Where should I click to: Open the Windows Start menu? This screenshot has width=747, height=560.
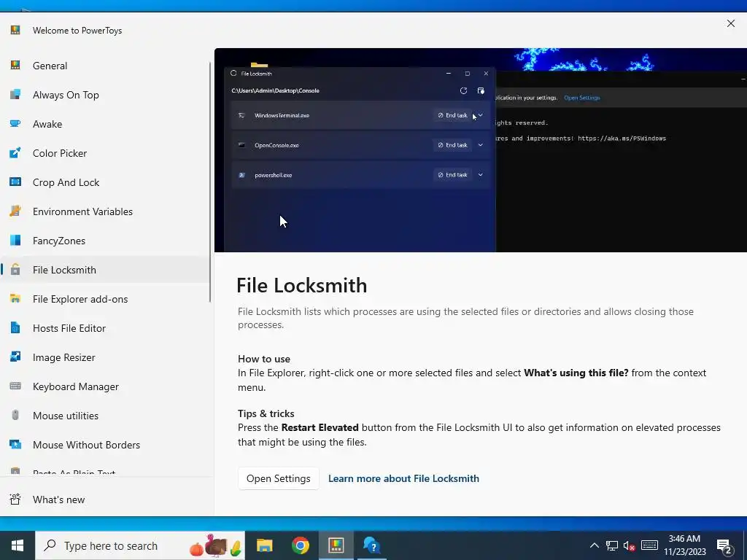[x=18, y=545]
